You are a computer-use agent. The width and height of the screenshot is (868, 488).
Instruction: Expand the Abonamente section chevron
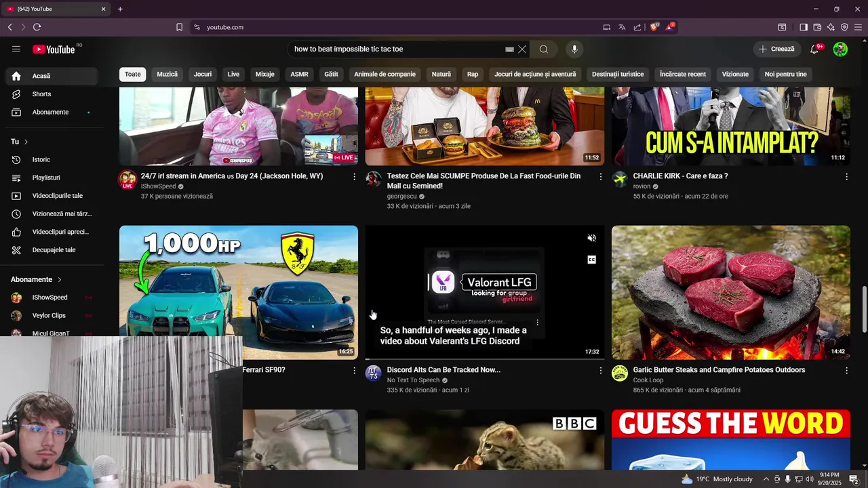coord(60,279)
